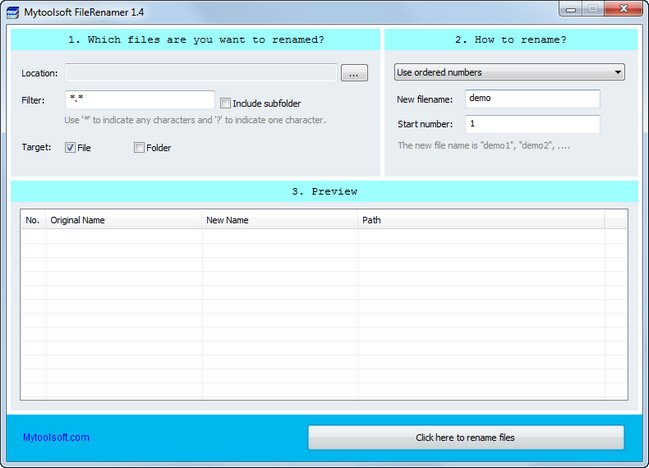Visit the Mytoolsoft.com link
Image resolution: width=649 pixels, height=468 pixels.
tap(56, 437)
